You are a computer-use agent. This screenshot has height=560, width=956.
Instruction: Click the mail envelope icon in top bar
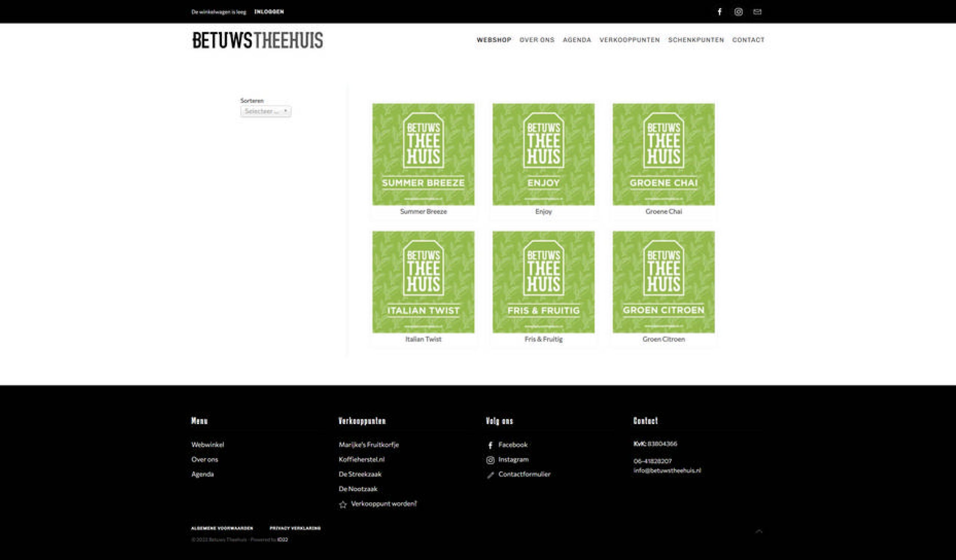click(757, 12)
